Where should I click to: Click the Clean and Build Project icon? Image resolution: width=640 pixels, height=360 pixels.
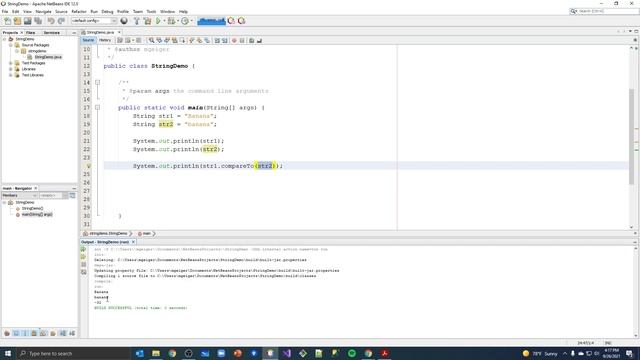147,21
